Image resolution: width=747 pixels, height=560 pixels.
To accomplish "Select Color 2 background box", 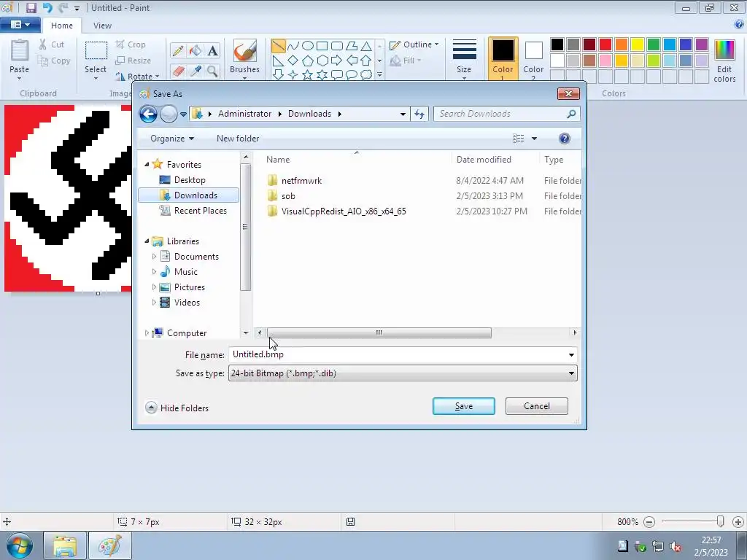I will click(533, 58).
